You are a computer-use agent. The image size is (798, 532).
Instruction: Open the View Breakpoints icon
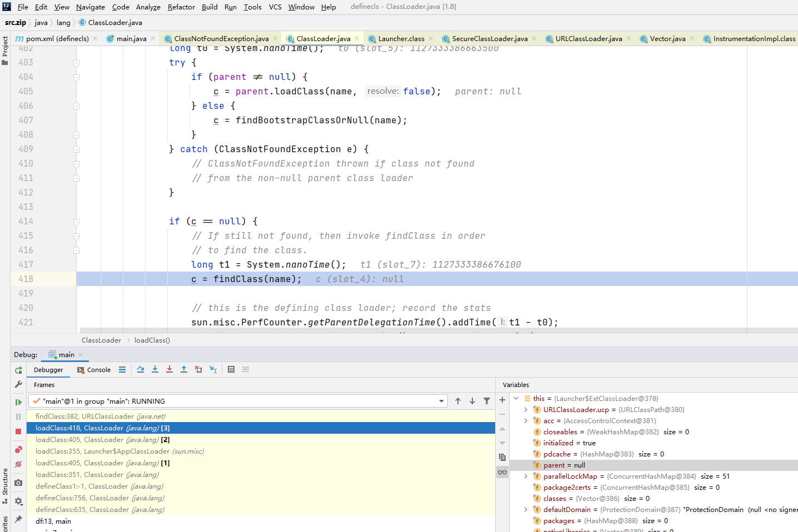[18, 449]
